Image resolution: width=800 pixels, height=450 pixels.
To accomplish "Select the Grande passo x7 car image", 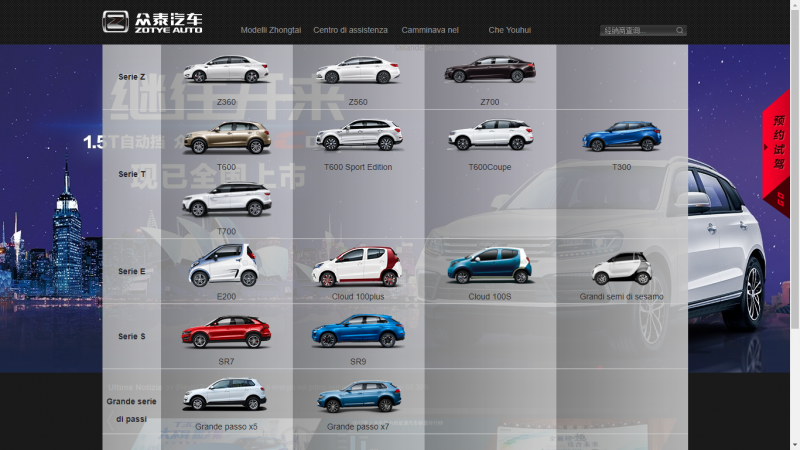I will (x=359, y=396).
